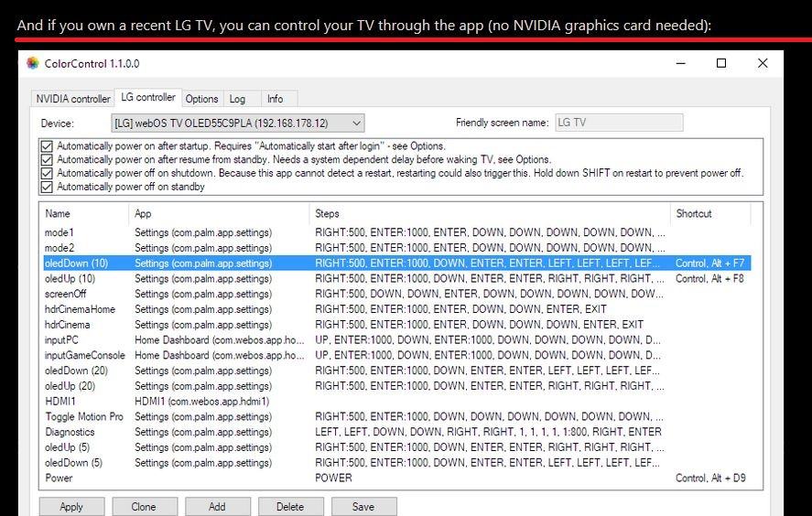Click the Clone button

coord(144,507)
